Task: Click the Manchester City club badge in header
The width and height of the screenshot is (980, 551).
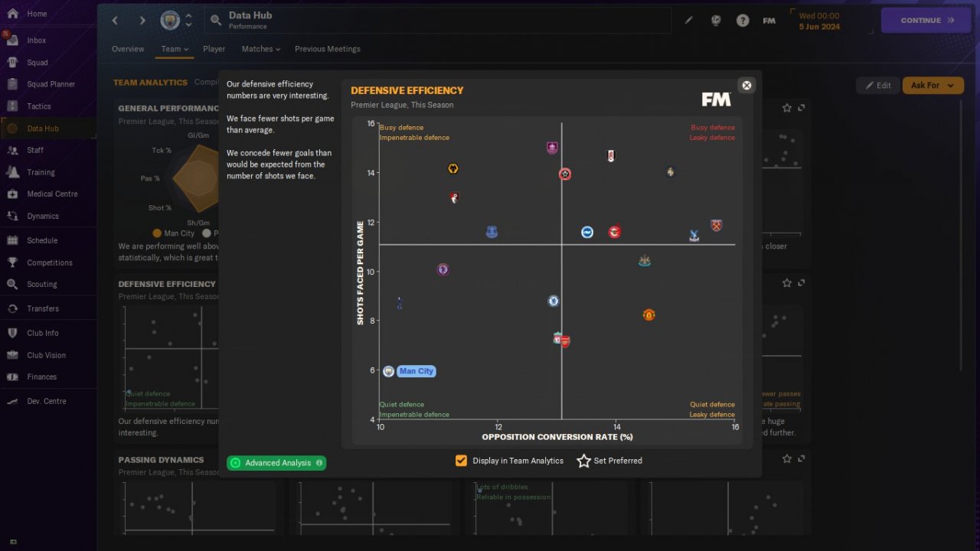Action: click(170, 21)
